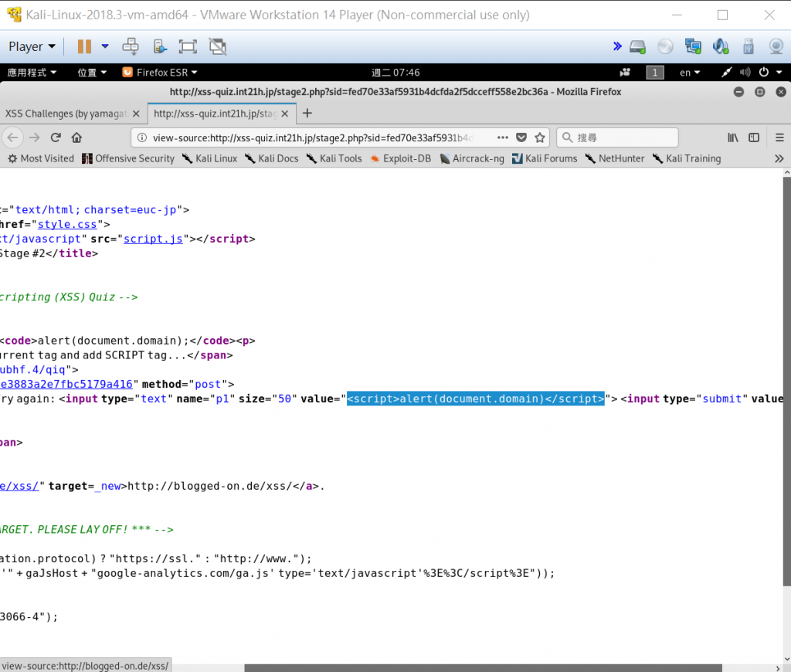The height and width of the screenshot is (672, 791).
Task: Open the Offensive Security bookmark
Action: tap(128, 158)
